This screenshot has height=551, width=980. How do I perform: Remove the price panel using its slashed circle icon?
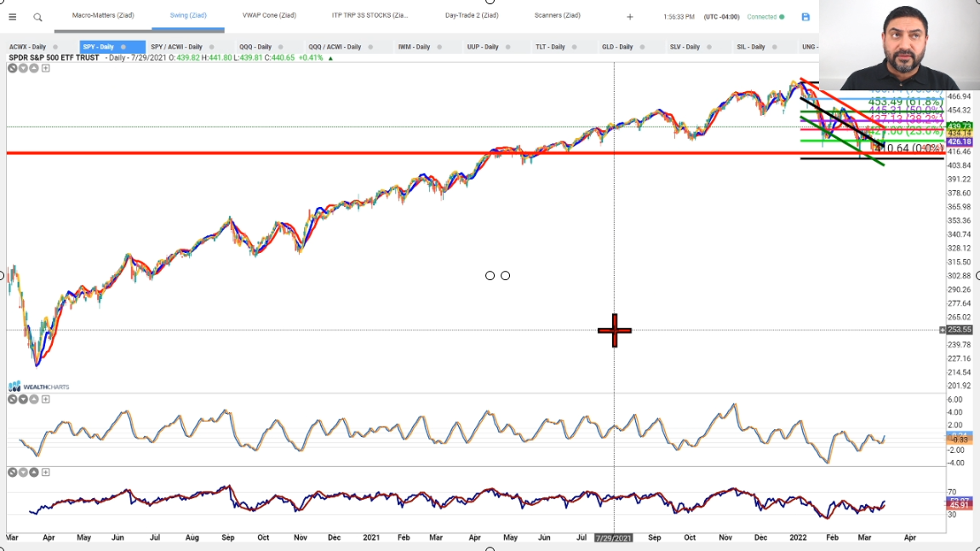13,68
